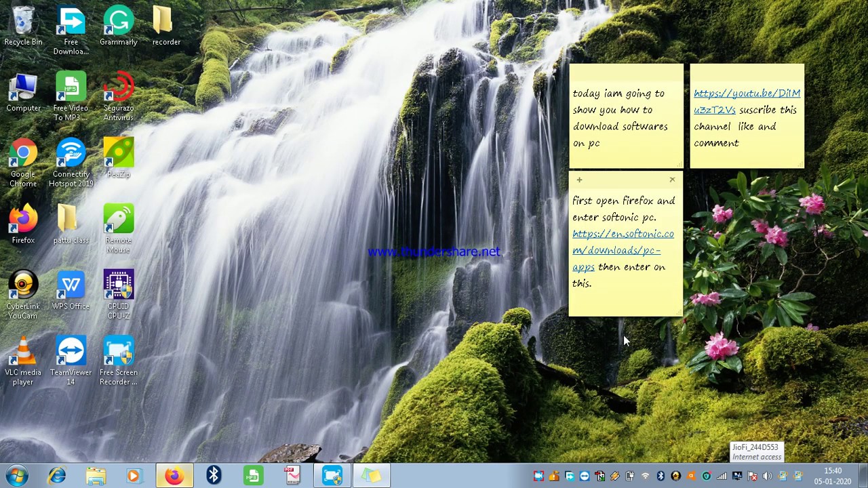868x488 pixels.
Task: Launch Free Video To MP3 converter shortcut
Action: (x=71, y=96)
